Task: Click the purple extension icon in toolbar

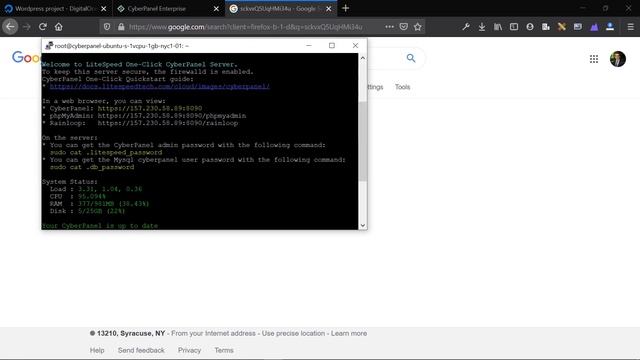Action: [x=594, y=27]
